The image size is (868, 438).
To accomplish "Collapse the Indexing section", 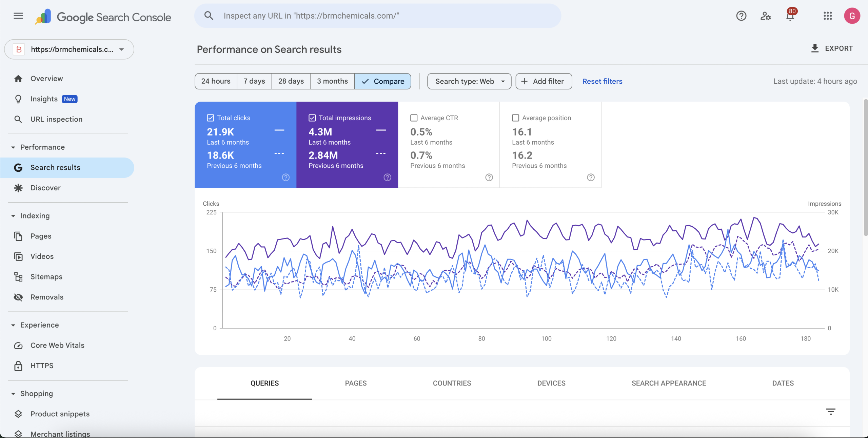I will point(13,215).
